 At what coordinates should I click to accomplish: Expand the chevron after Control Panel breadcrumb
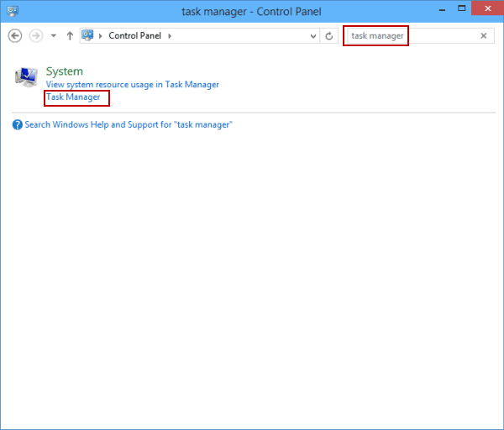click(x=170, y=36)
